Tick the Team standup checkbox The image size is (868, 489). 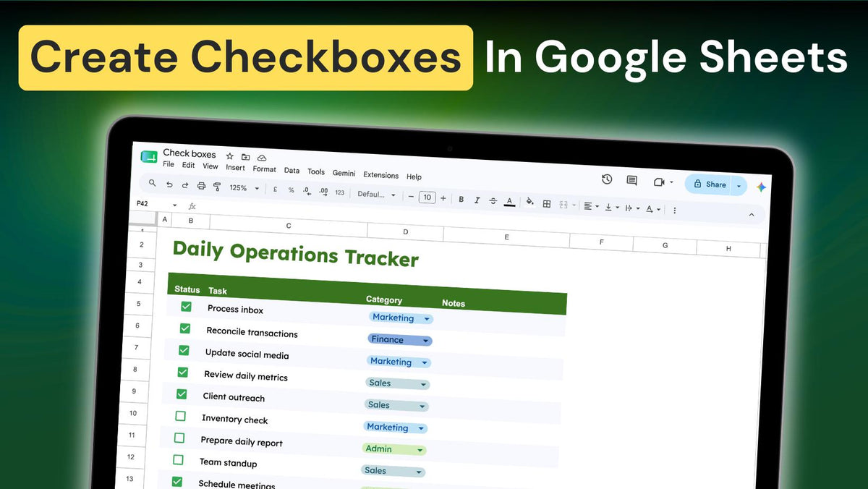pyautogui.click(x=178, y=459)
